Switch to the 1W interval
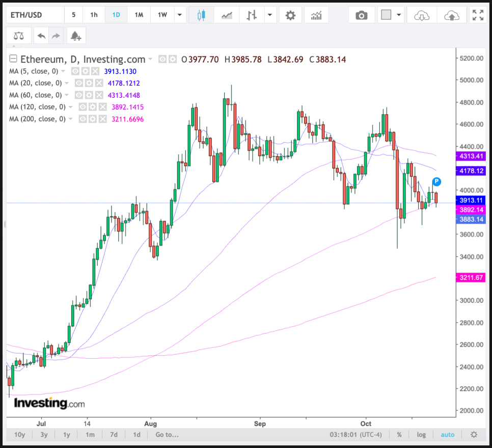This screenshot has width=492, height=448. click(162, 15)
